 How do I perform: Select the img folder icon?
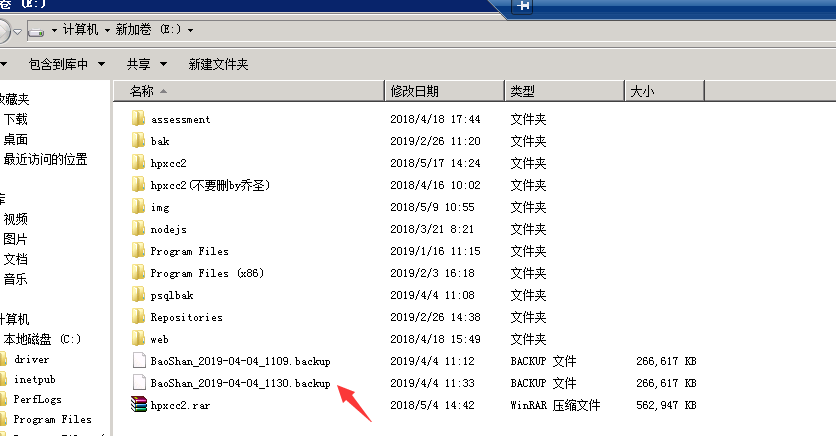click(x=138, y=206)
